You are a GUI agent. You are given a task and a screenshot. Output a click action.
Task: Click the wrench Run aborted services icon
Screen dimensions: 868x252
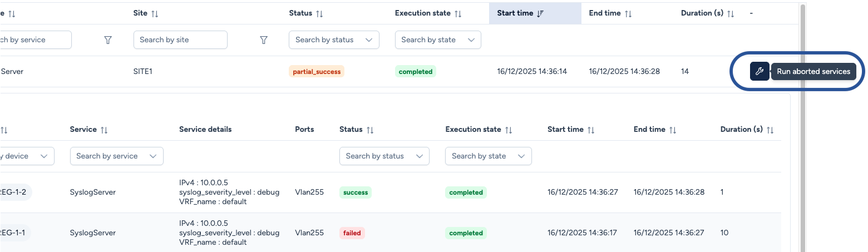(x=759, y=71)
